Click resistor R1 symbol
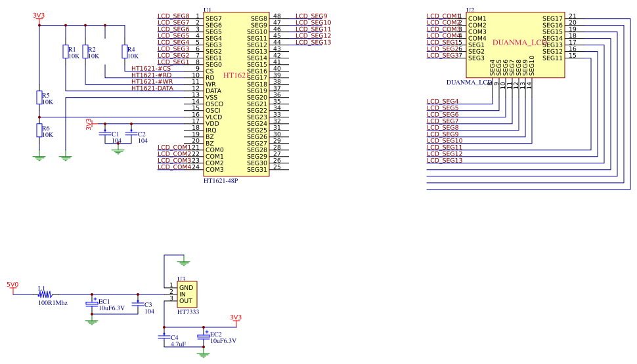The width and height of the screenshot is (637, 364). coord(66,52)
